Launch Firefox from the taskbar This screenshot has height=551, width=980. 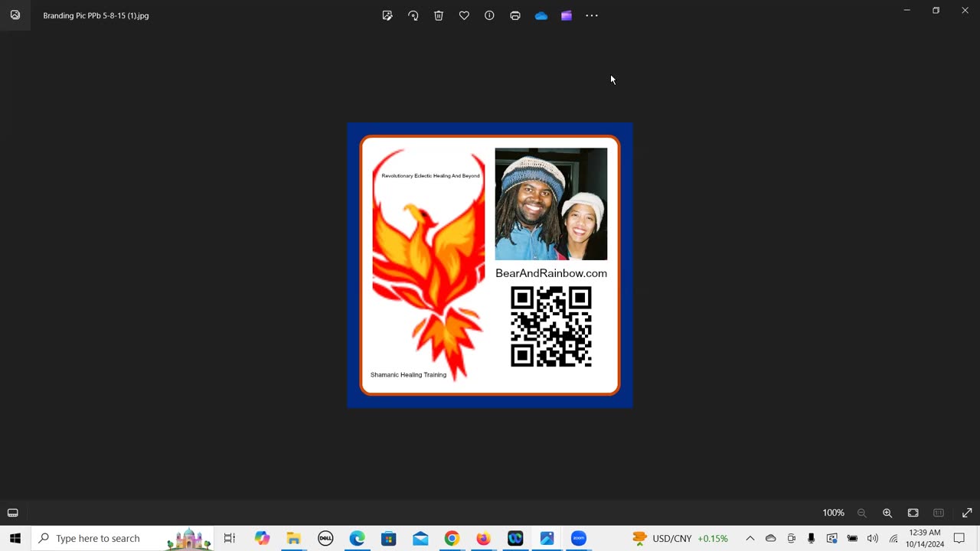[x=483, y=538]
